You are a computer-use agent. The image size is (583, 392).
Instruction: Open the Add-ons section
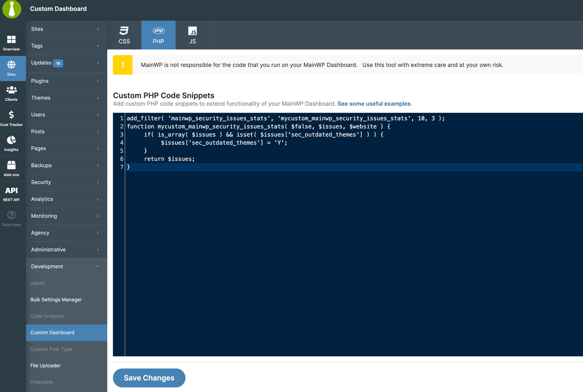click(11, 169)
